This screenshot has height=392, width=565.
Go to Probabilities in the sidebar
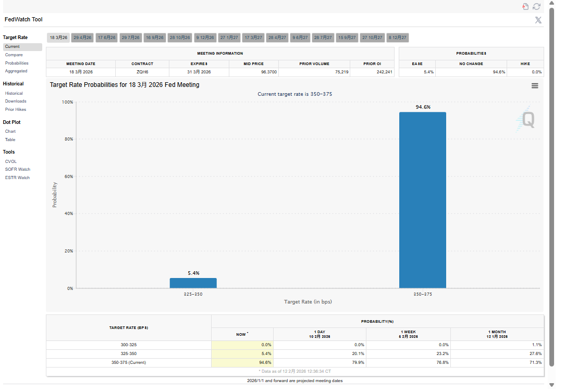tap(17, 63)
